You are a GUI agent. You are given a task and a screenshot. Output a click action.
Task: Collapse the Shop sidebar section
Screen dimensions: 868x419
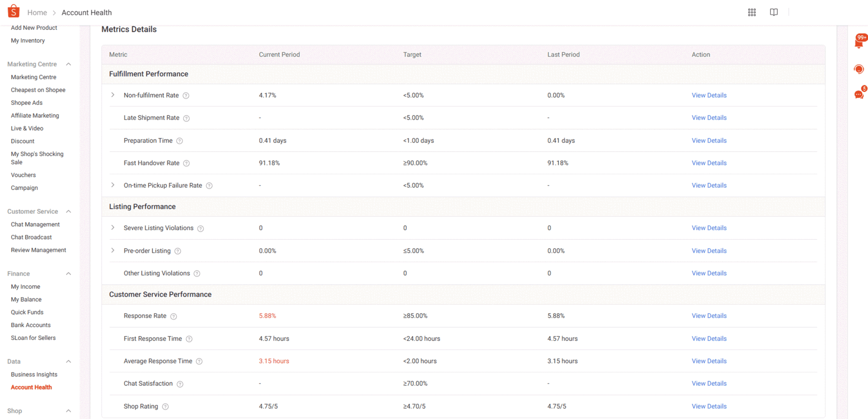click(69, 411)
